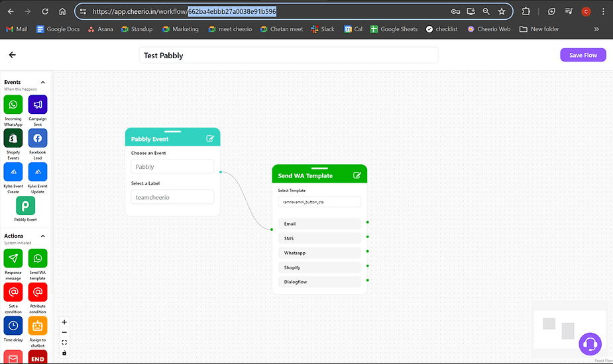The width and height of the screenshot is (613, 364).
Task: Open the support chat headset button
Action: click(x=590, y=344)
